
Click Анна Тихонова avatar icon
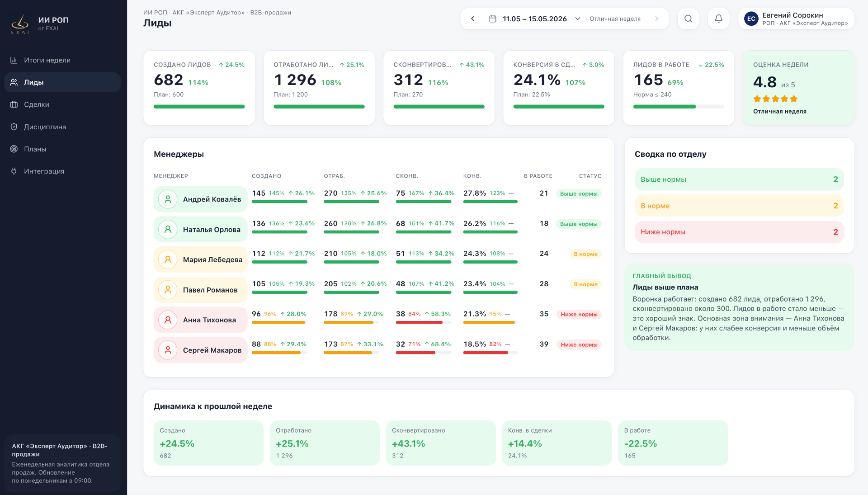pyautogui.click(x=168, y=320)
